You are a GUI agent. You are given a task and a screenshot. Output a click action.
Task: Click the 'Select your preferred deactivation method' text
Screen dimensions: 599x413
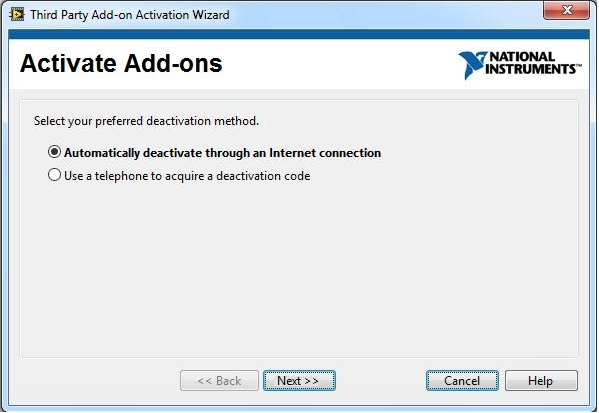point(146,121)
